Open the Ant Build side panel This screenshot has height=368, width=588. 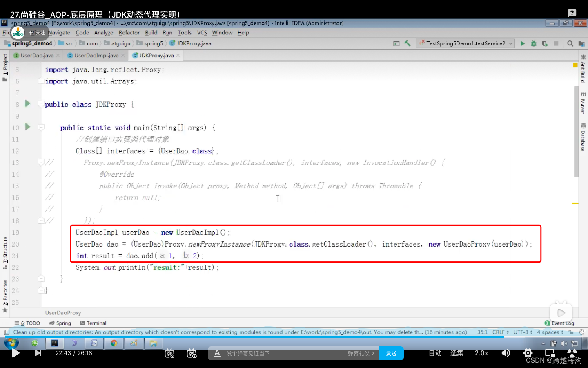pos(583,69)
